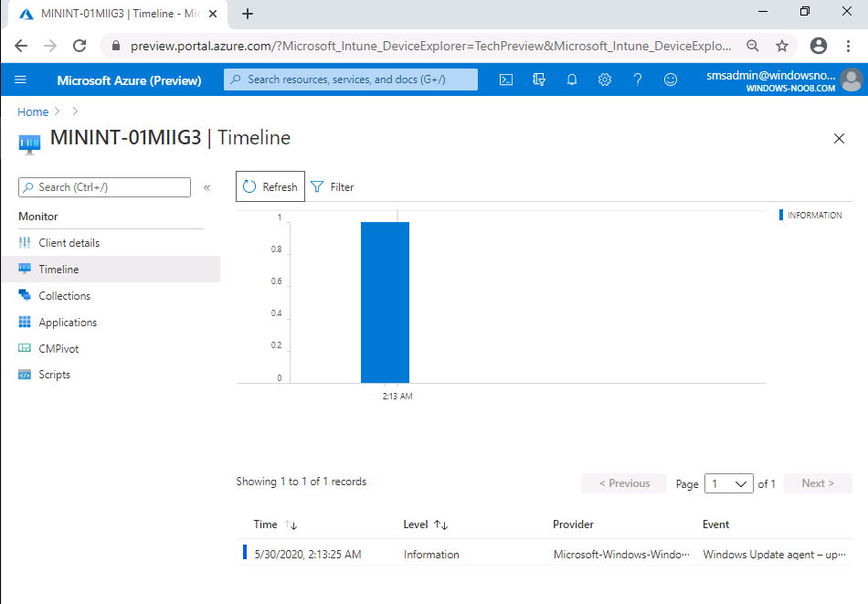Viewport: 868px width, 604px height.
Task: Click the Information level cell
Action: click(x=431, y=554)
